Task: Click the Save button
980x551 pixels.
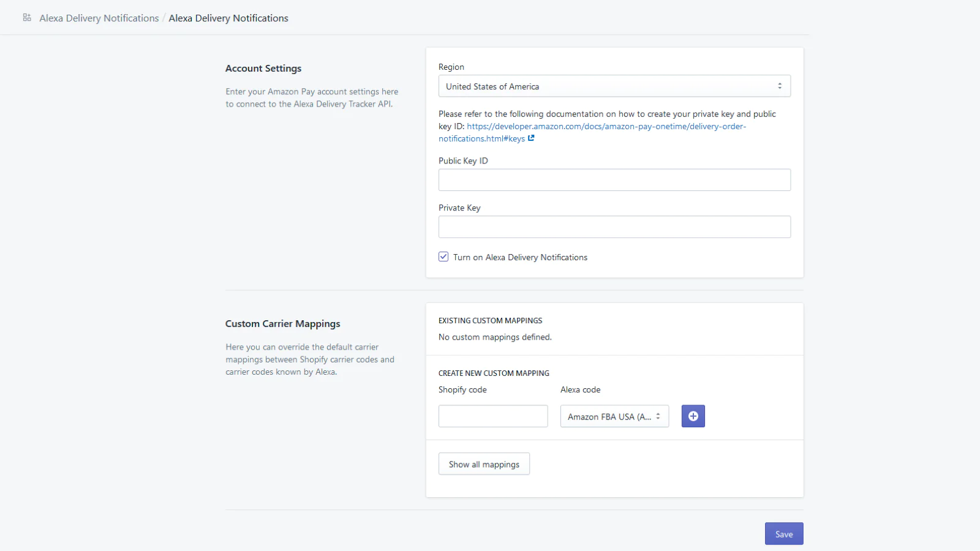Action: click(x=784, y=534)
